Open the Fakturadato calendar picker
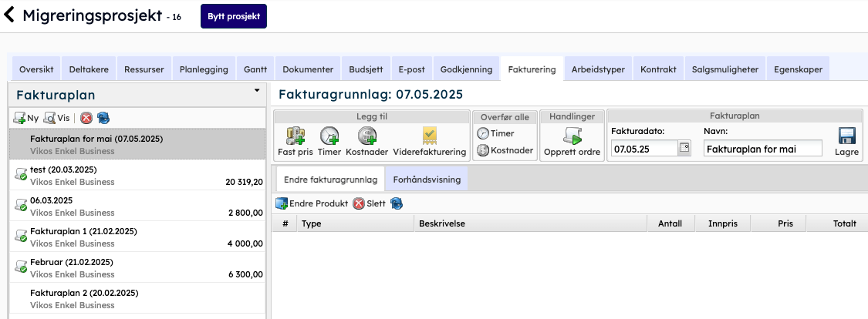The image size is (868, 319). [x=684, y=148]
